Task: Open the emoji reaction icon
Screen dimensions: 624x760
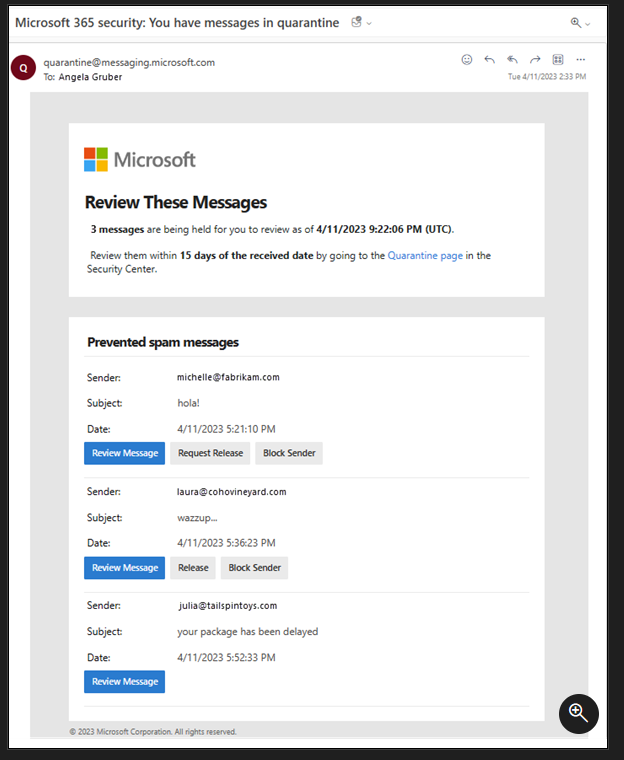Action: [466, 60]
